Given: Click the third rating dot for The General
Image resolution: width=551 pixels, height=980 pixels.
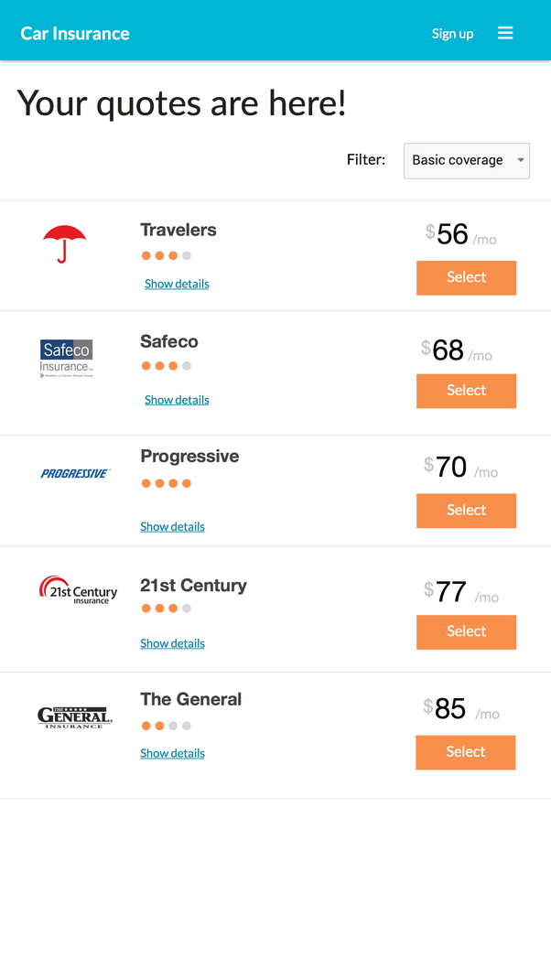Looking at the screenshot, I should pos(173,726).
